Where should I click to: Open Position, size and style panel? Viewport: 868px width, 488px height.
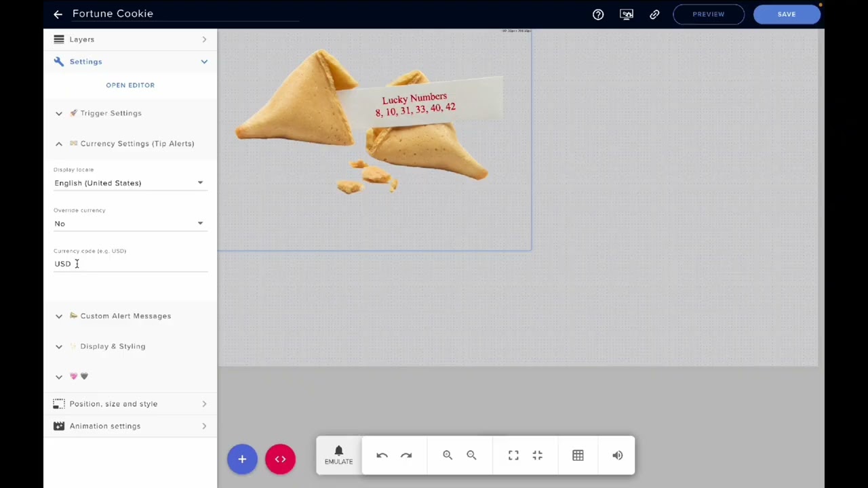(x=130, y=404)
